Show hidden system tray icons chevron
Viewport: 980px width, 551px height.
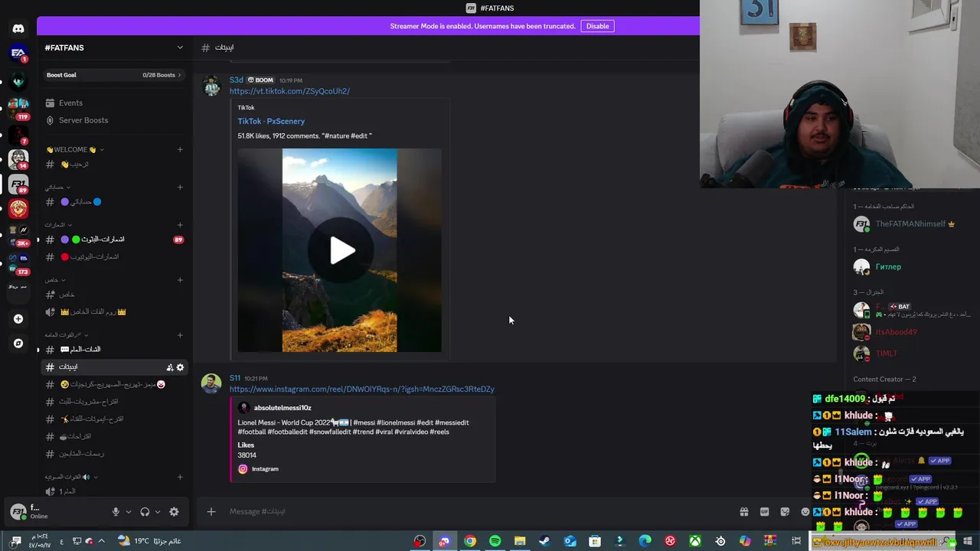[100, 541]
